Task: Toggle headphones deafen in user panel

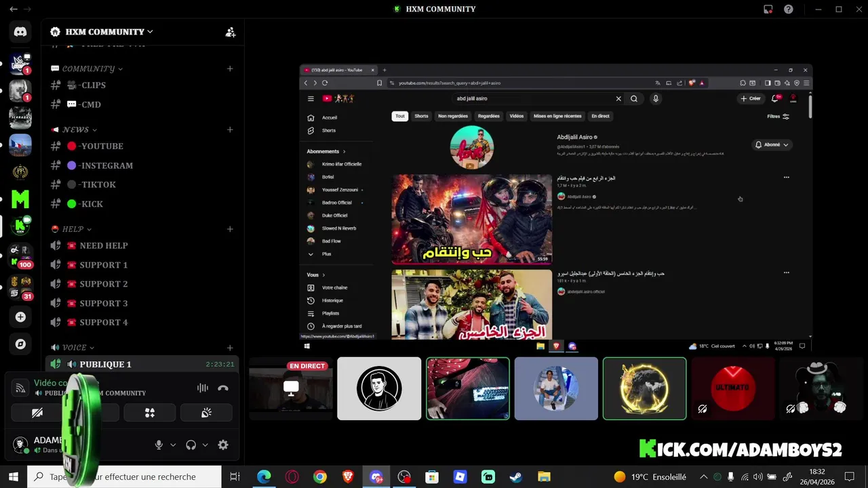Action: pyautogui.click(x=191, y=445)
